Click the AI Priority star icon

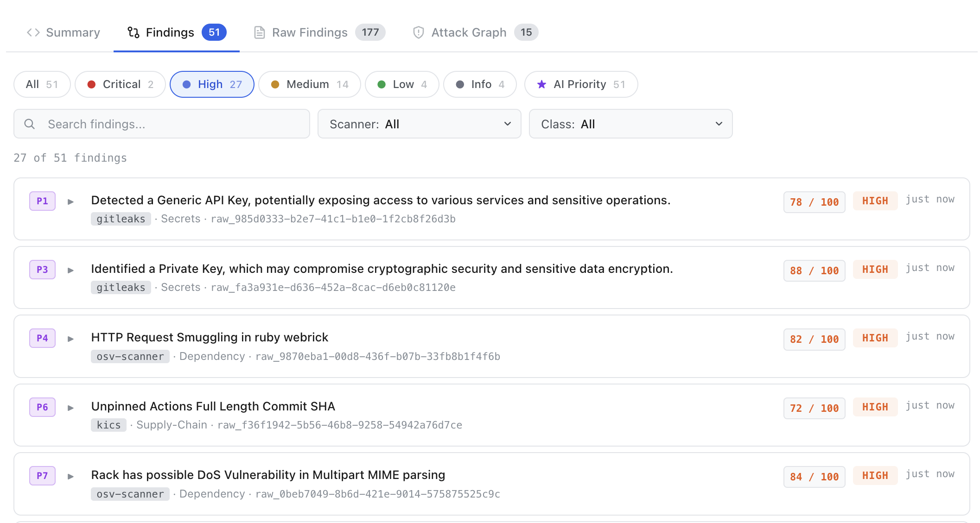pos(541,84)
